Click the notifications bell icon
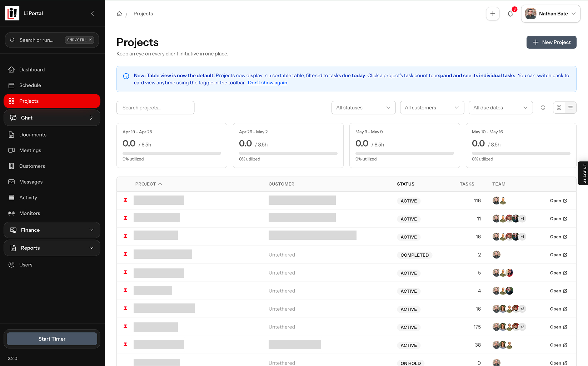Viewport: 588px width, 366px height. (x=510, y=14)
